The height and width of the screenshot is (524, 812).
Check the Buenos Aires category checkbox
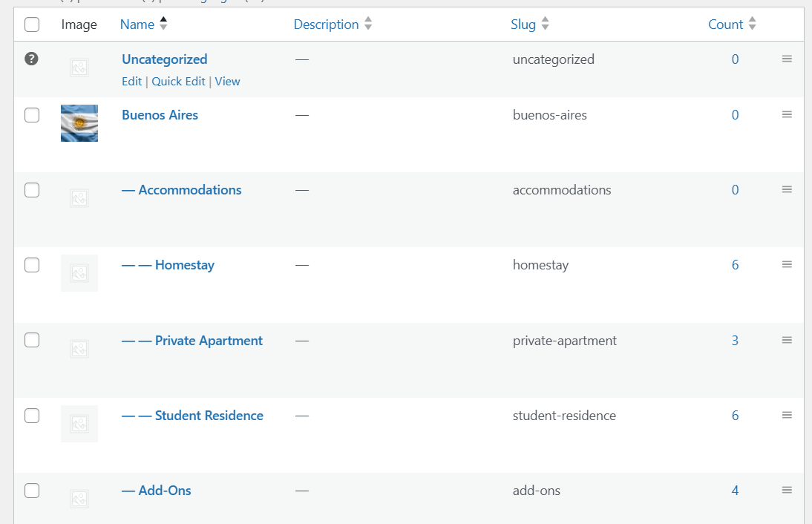pyautogui.click(x=32, y=115)
